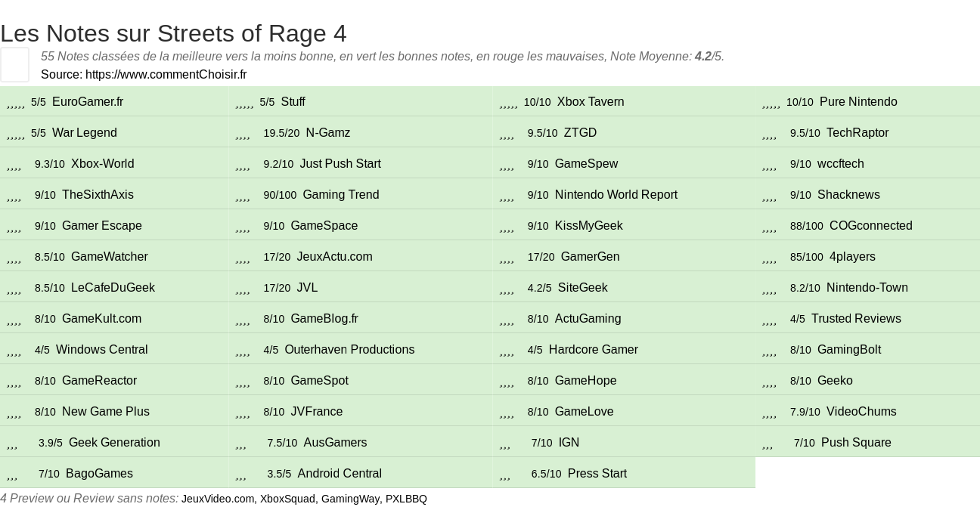Click JeuxVideo.com in the unrated list

218,499
